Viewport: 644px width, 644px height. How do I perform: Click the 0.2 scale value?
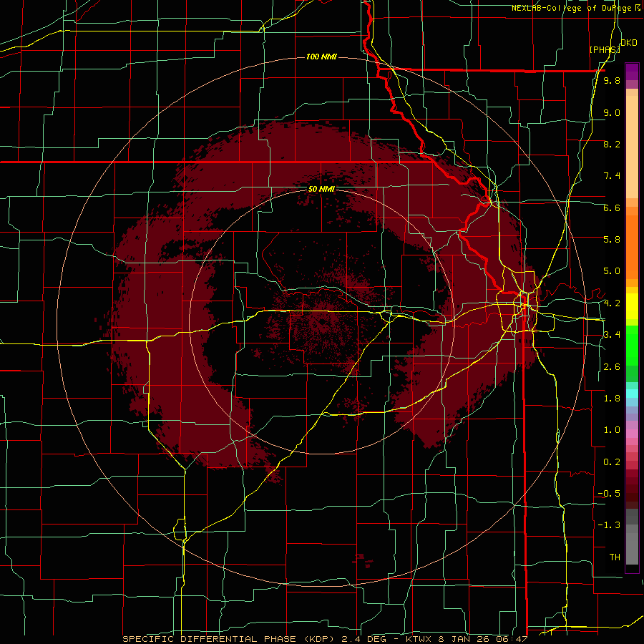(x=612, y=462)
